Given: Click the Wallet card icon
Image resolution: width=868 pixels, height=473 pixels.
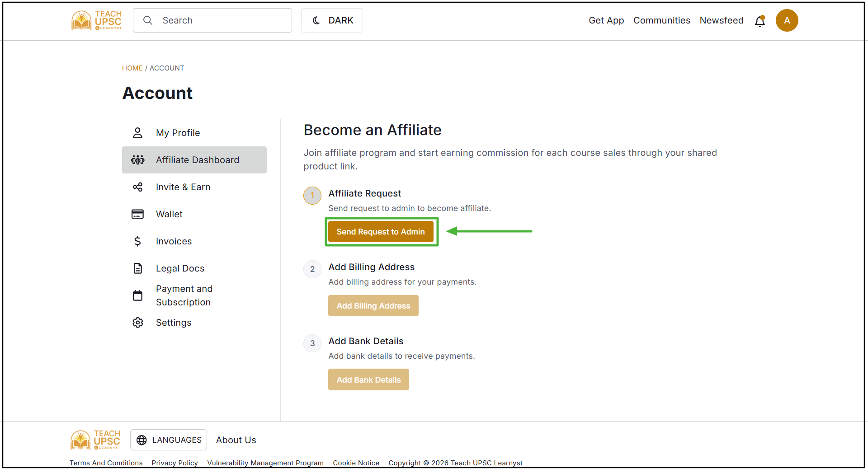Looking at the screenshot, I should (138, 214).
